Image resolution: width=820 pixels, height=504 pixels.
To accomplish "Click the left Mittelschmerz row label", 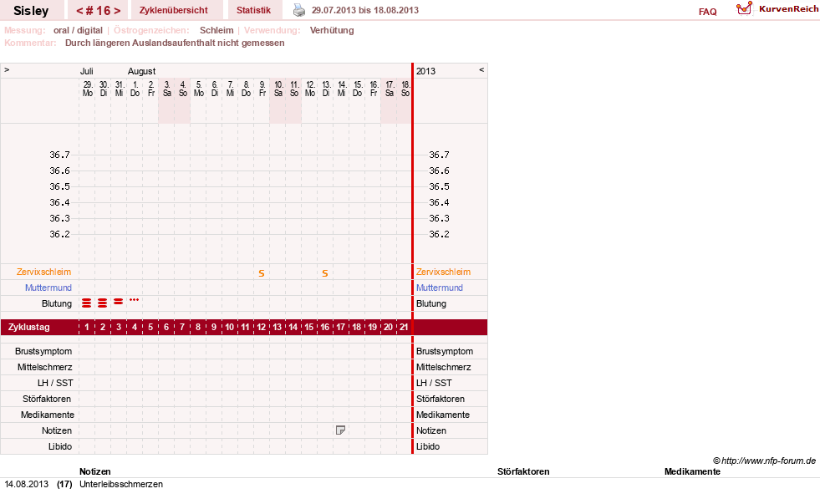I will point(44,367).
